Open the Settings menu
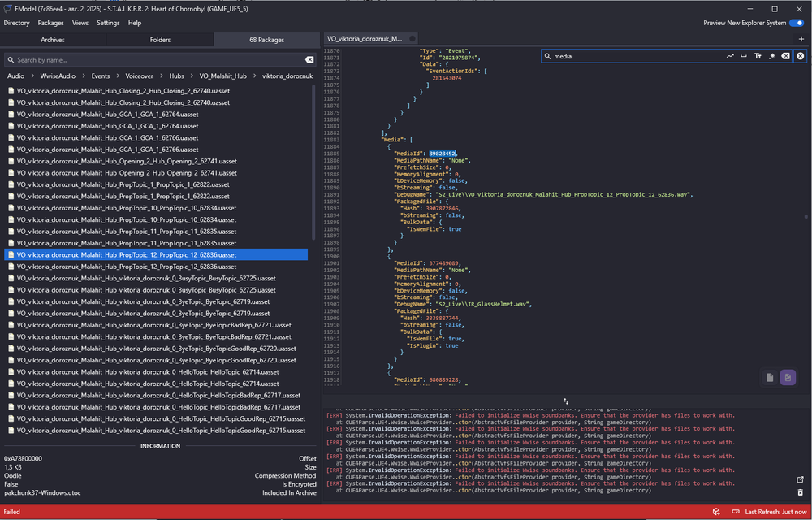812x520 pixels. [x=108, y=23]
